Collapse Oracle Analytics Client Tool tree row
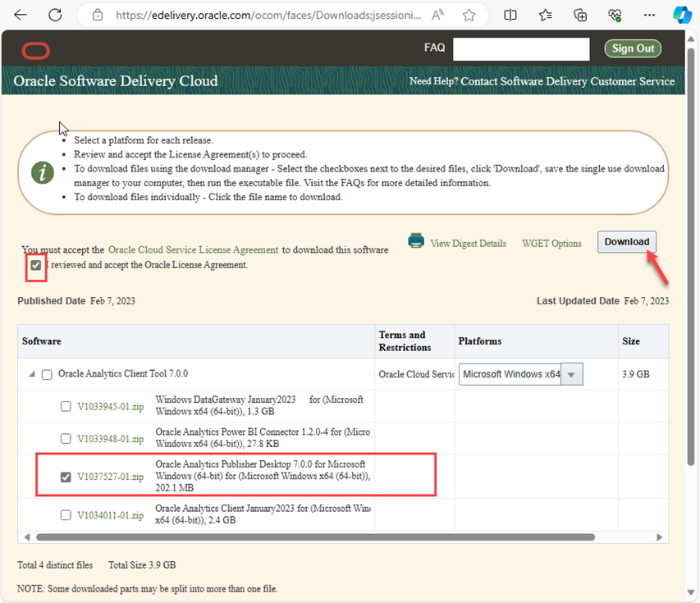 (32, 374)
